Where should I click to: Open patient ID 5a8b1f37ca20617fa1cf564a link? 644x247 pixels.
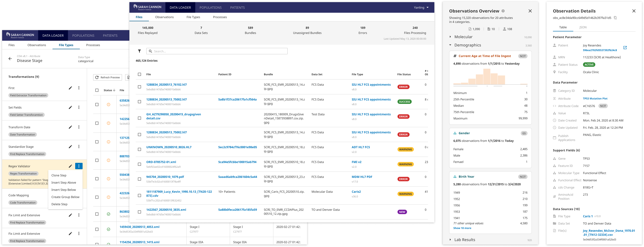point(237,99)
